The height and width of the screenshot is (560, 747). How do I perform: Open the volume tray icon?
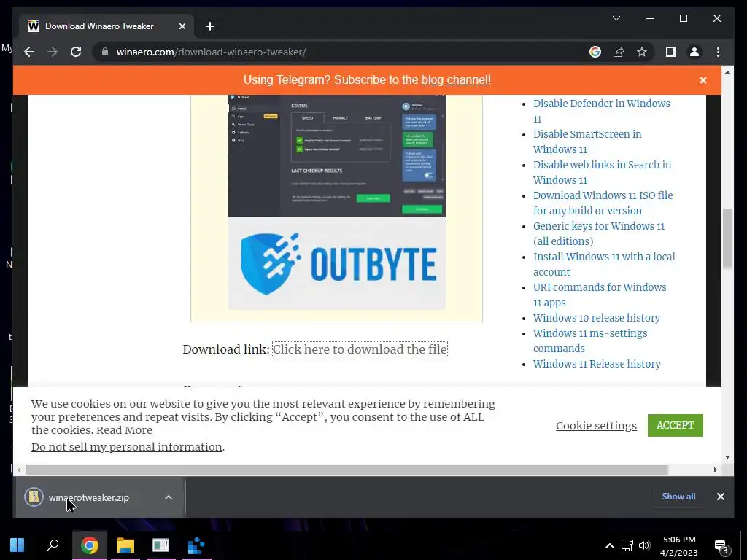(644, 545)
